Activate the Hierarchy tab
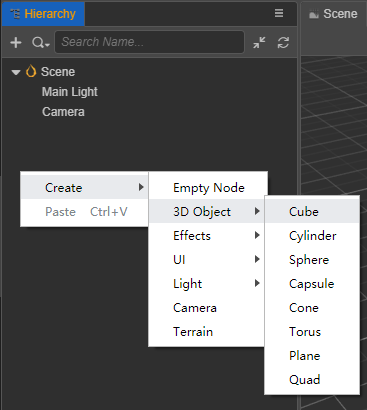 coord(43,14)
